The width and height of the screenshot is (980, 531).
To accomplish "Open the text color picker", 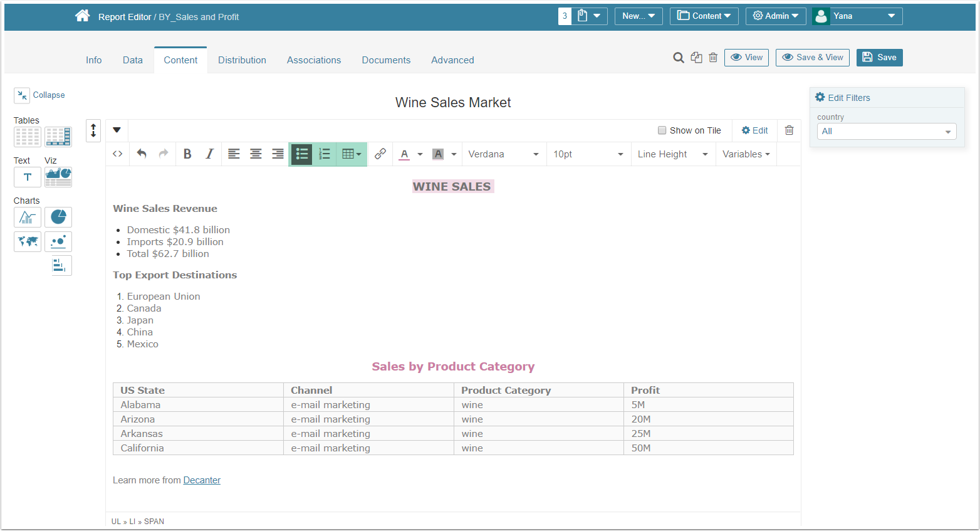I will point(405,154).
